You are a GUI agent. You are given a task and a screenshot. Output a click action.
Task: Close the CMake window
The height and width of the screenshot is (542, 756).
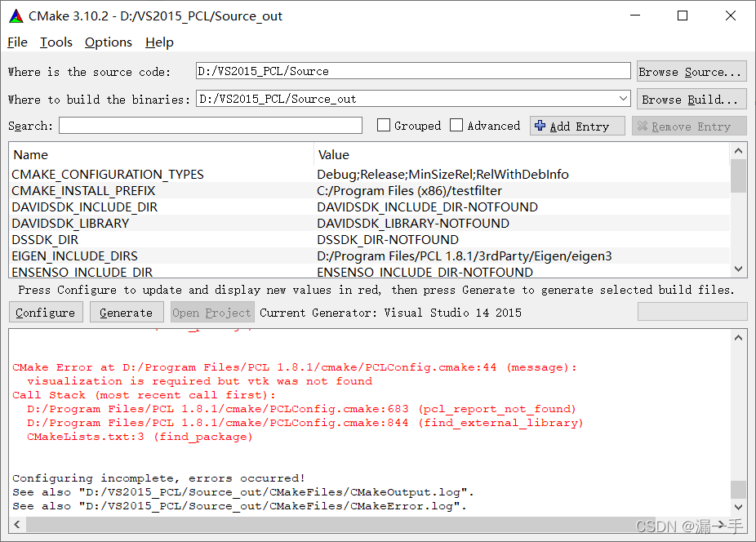point(731,16)
